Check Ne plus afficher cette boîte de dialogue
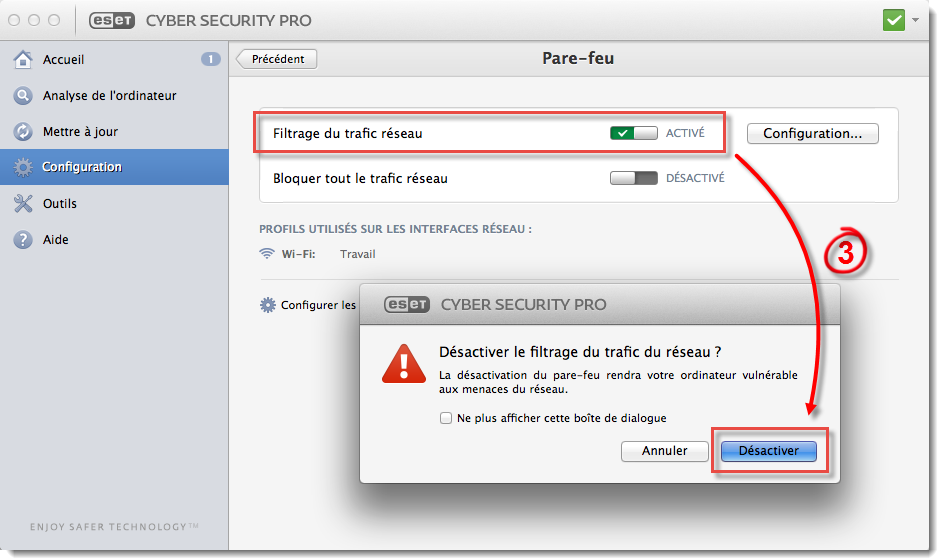The width and height of the screenshot is (938, 559). (x=446, y=418)
